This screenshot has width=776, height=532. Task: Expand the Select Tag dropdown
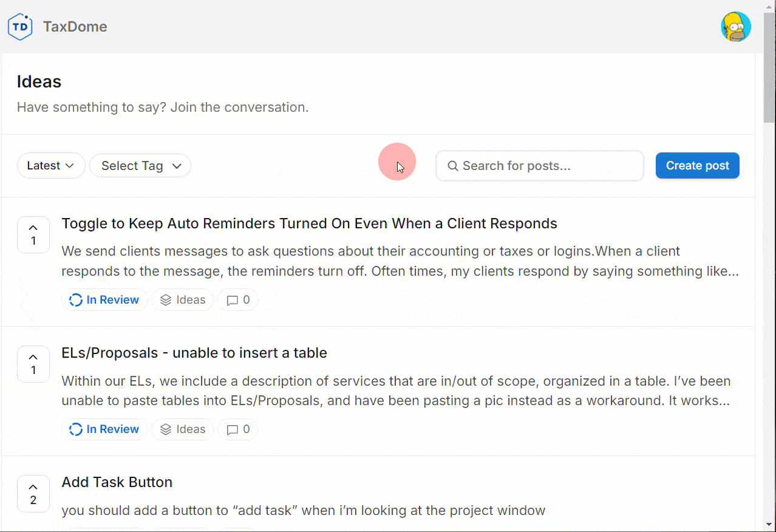click(x=140, y=166)
